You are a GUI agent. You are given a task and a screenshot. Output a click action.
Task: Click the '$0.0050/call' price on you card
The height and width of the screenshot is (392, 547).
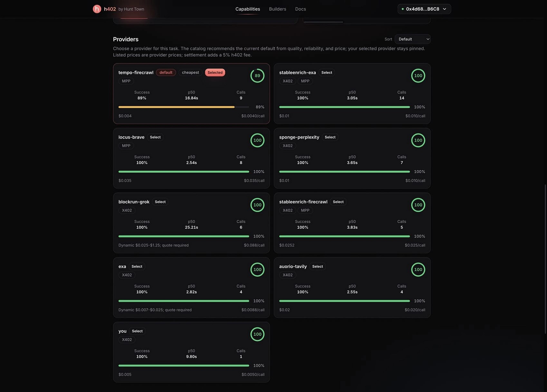[253, 375]
